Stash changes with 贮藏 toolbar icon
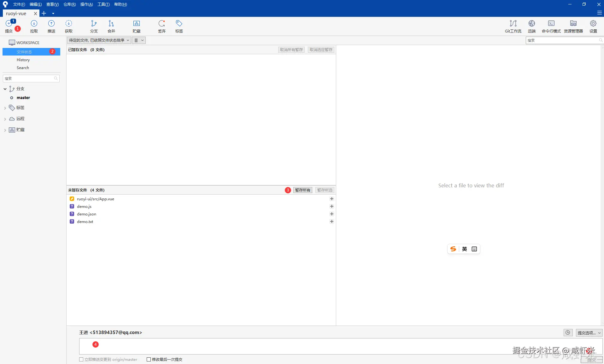The width and height of the screenshot is (604, 364). [137, 26]
